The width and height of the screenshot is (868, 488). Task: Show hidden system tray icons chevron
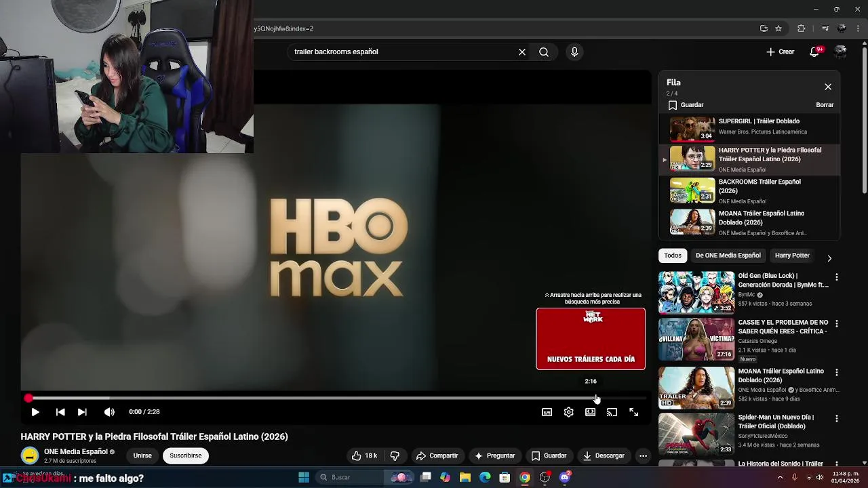point(780,477)
